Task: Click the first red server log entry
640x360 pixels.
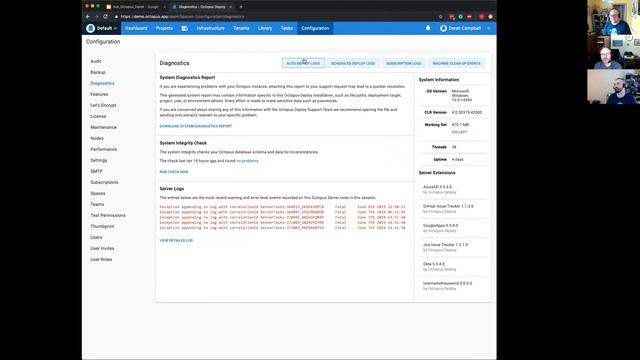Action: click(282, 207)
